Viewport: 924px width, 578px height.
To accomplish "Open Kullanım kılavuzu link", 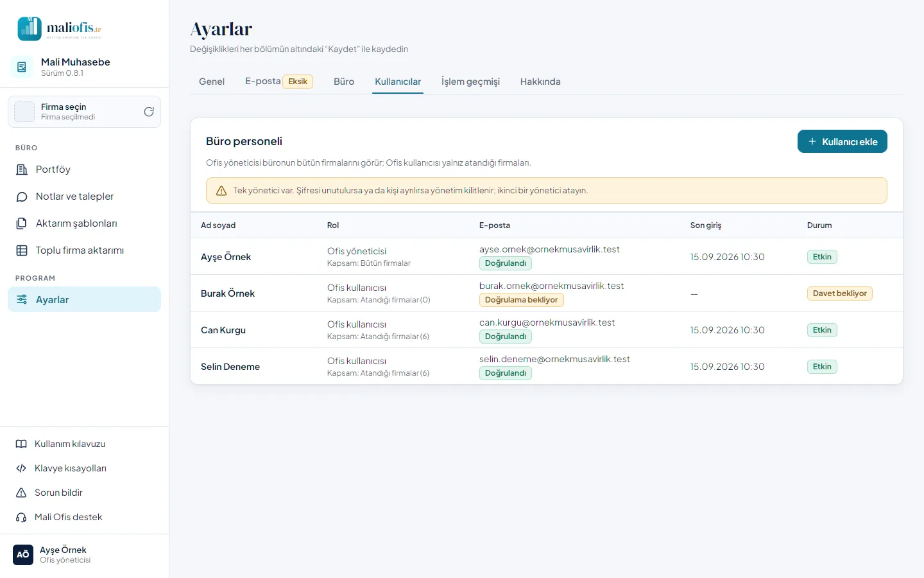I will click(x=84, y=444).
